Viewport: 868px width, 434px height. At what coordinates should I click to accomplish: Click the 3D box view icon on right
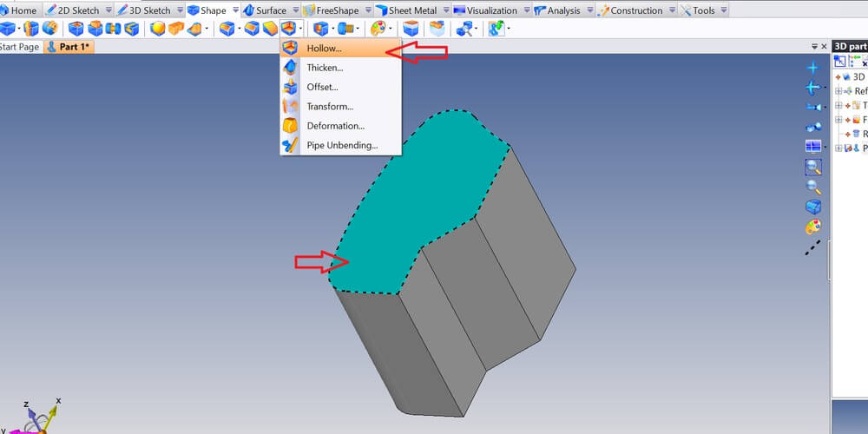(813, 207)
